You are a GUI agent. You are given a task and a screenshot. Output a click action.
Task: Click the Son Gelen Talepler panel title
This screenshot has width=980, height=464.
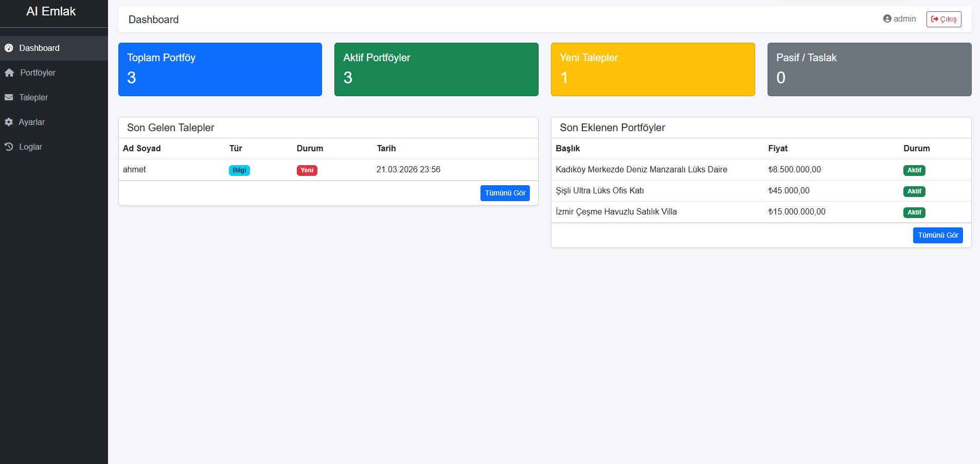[171, 128]
